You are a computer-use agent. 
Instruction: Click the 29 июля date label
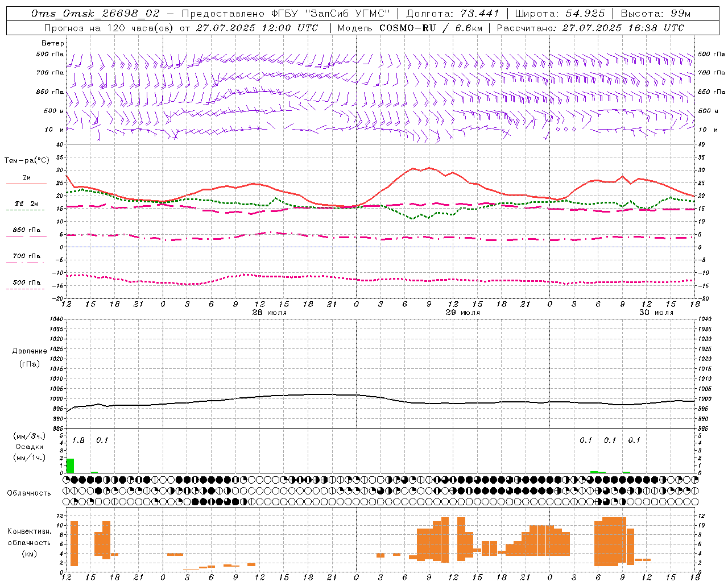[x=462, y=313]
